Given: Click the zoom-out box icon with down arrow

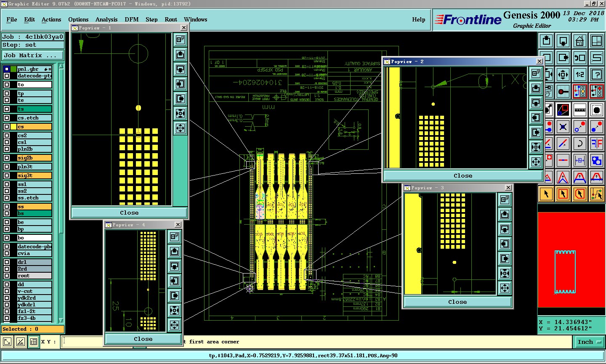Looking at the screenshot, I should click(563, 41).
